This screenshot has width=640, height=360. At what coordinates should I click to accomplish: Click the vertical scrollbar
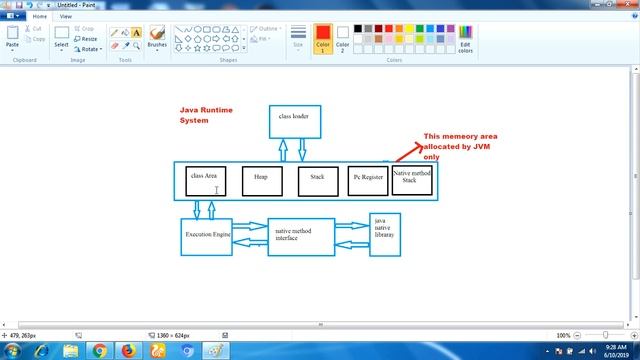(636, 177)
